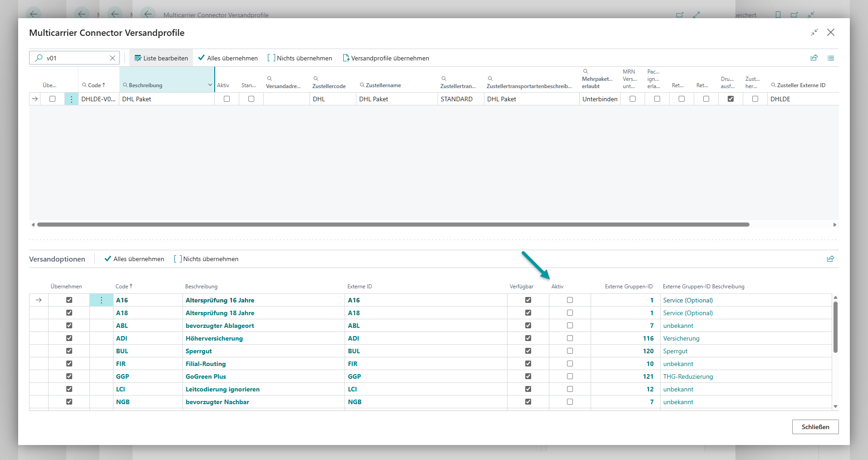Open the row menu dots for DHLDE-V0...
The width and height of the screenshot is (868, 460).
[71, 99]
